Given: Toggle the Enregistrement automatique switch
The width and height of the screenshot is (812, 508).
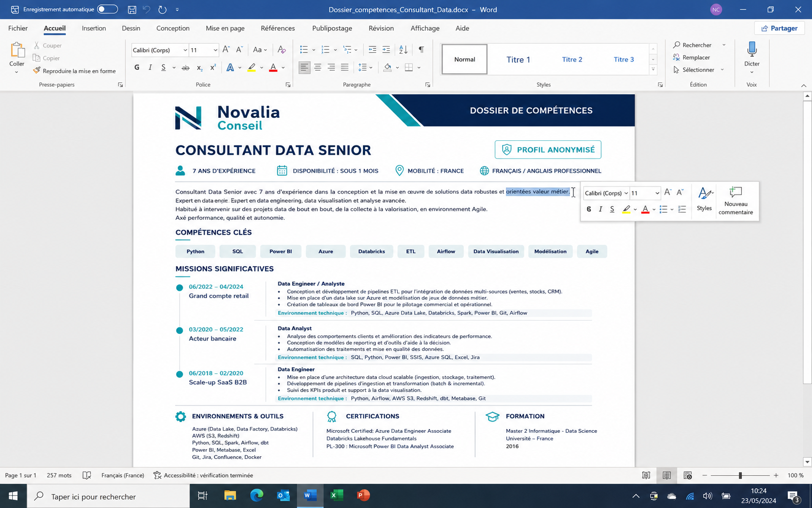Looking at the screenshot, I should point(108,9).
